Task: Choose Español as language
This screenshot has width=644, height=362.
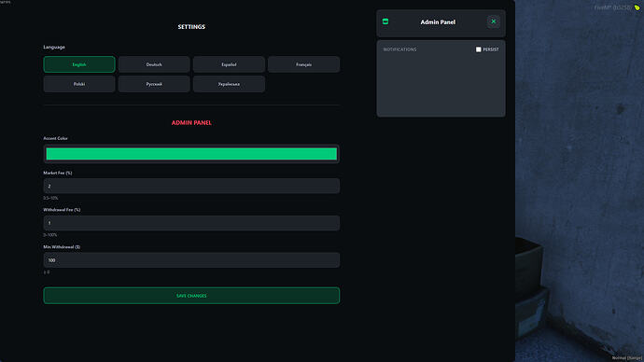Action: click(229, 64)
